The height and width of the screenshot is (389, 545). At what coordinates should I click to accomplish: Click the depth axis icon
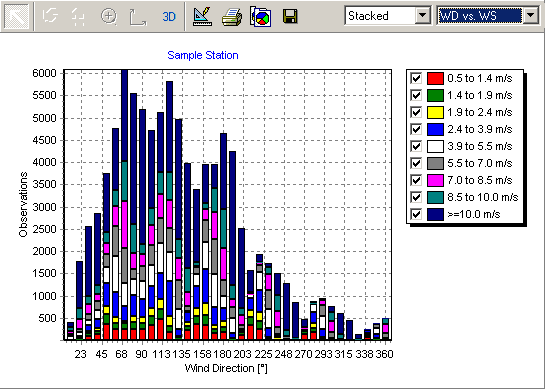138,16
